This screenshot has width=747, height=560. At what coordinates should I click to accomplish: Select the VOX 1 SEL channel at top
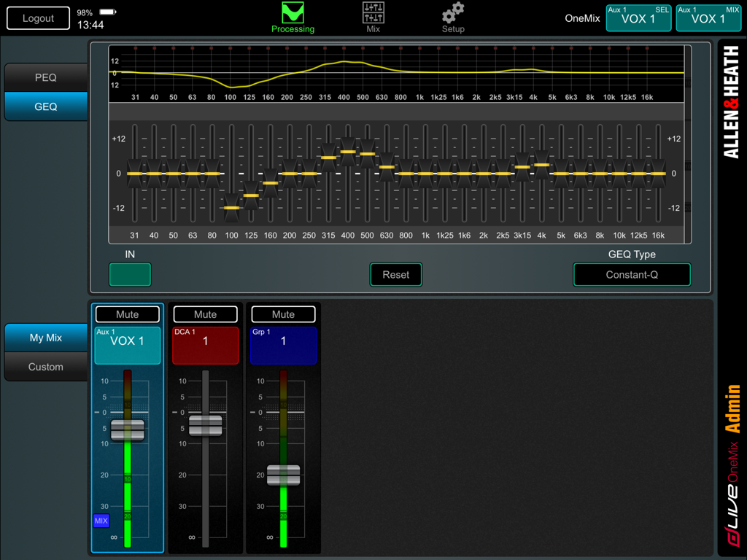(638, 17)
